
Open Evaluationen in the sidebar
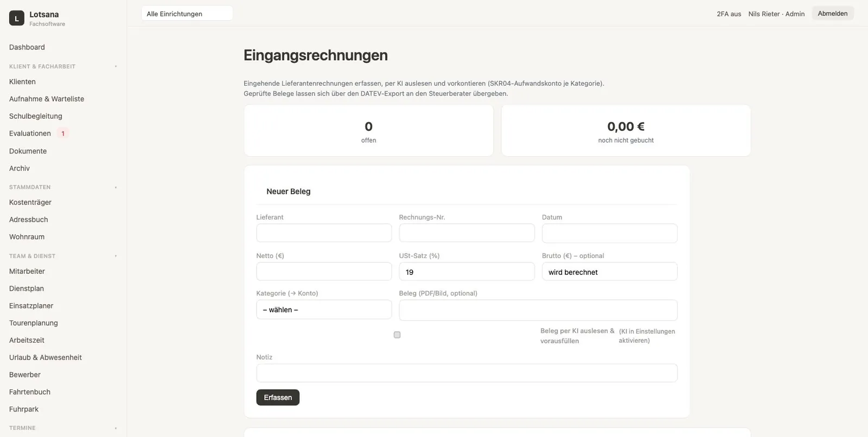[30, 133]
